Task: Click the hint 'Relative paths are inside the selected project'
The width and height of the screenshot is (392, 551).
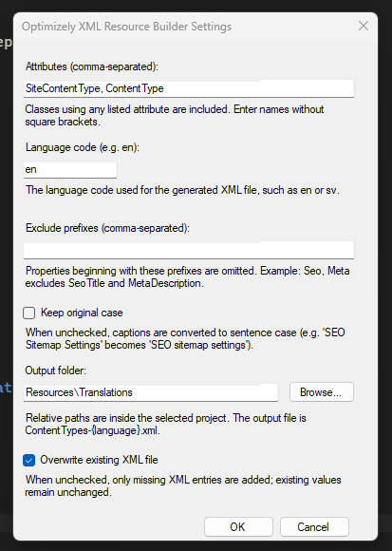Action: point(166,424)
